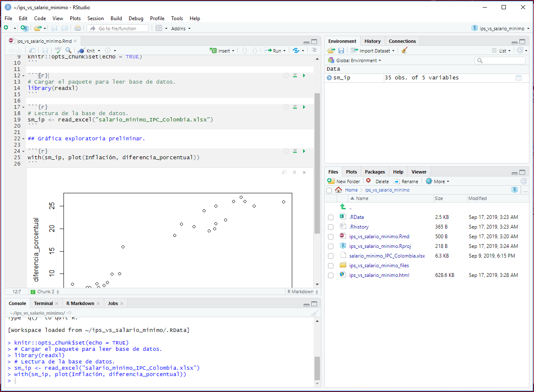Collapse plot output chevron icon
534x392 pixels.
pyautogui.click(x=294, y=172)
